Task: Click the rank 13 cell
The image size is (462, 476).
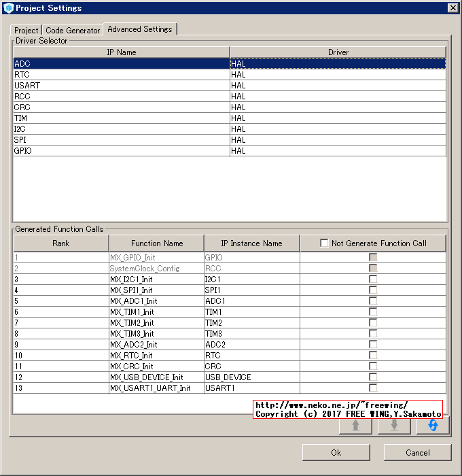Action: (61, 388)
